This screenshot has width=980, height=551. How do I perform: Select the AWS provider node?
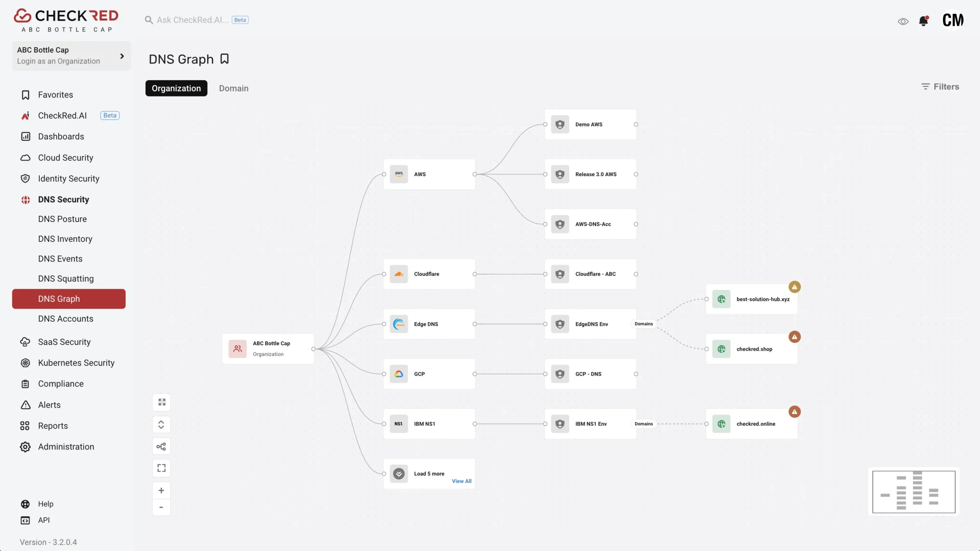[x=429, y=174]
